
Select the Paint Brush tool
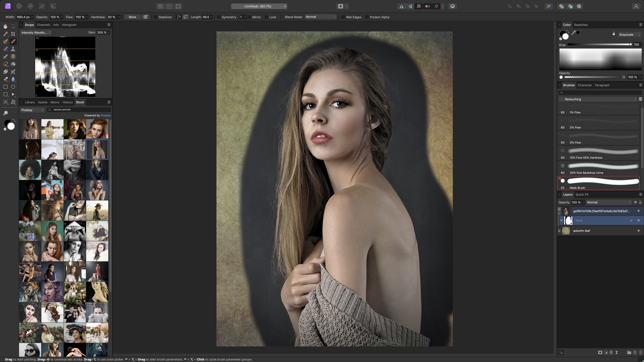point(13,41)
